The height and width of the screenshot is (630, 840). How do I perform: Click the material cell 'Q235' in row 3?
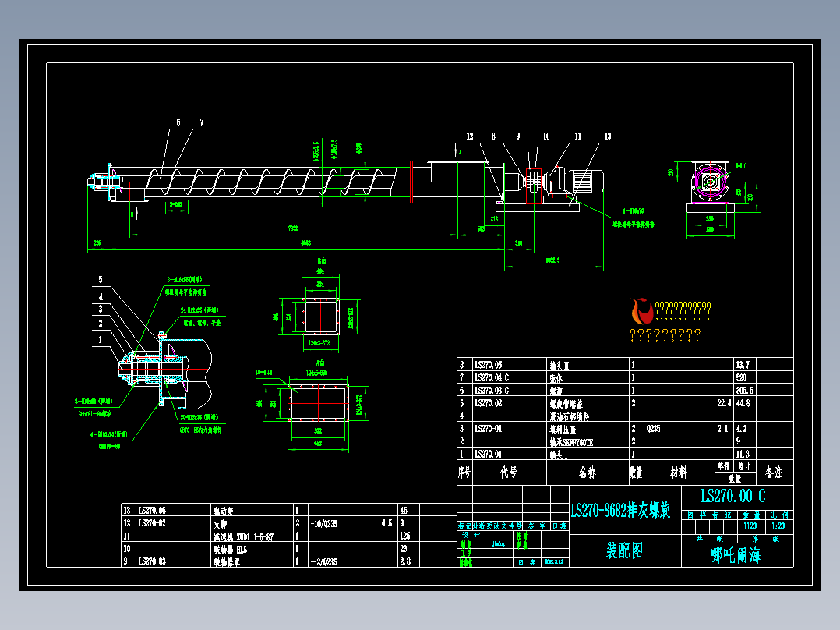pos(653,428)
